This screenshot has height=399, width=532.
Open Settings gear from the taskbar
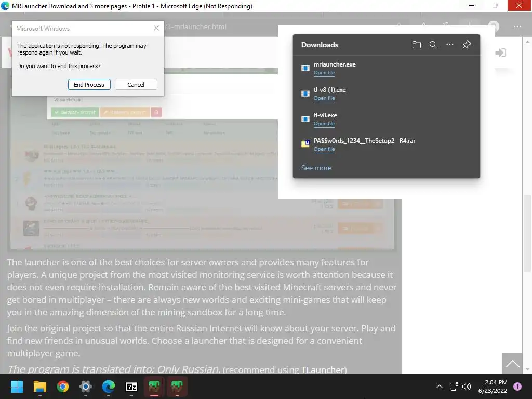pyautogui.click(x=86, y=387)
